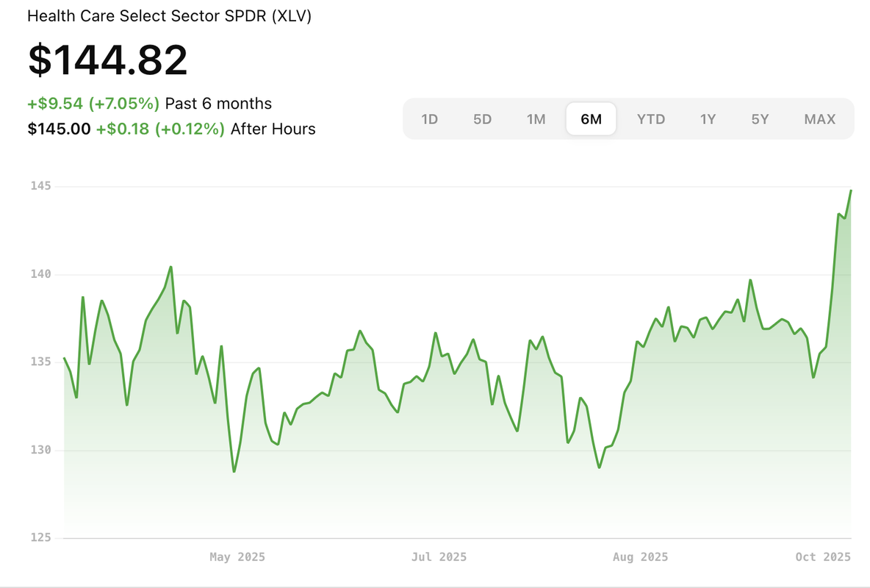
Task: Switch chart to the 1D range
Action: tap(429, 119)
